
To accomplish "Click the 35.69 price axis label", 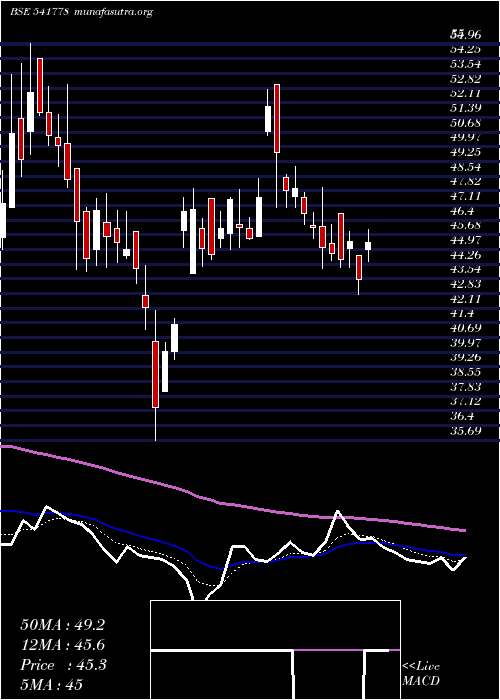I will tap(466, 431).
